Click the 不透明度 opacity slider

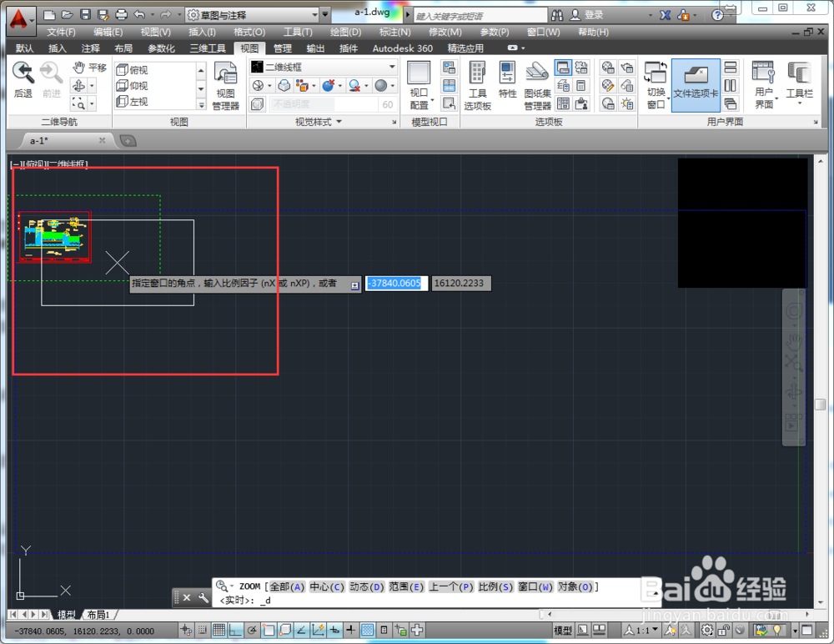coord(324,104)
